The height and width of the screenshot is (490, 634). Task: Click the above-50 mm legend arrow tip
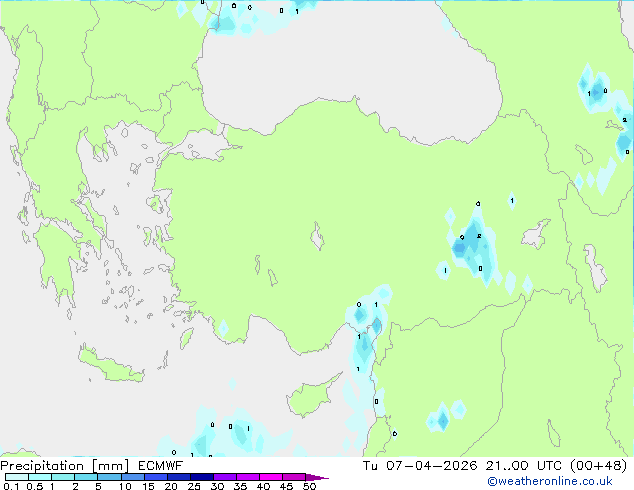tap(317, 477)
